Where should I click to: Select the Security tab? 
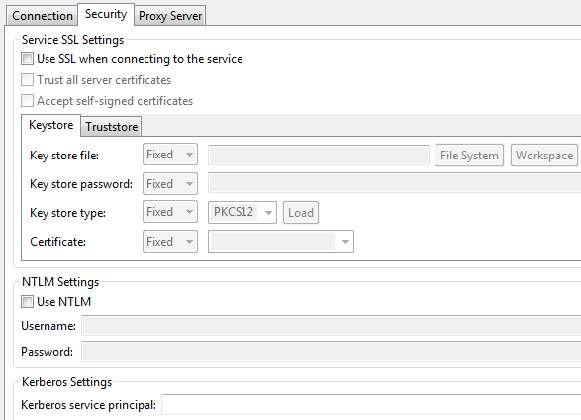point(106,14)
